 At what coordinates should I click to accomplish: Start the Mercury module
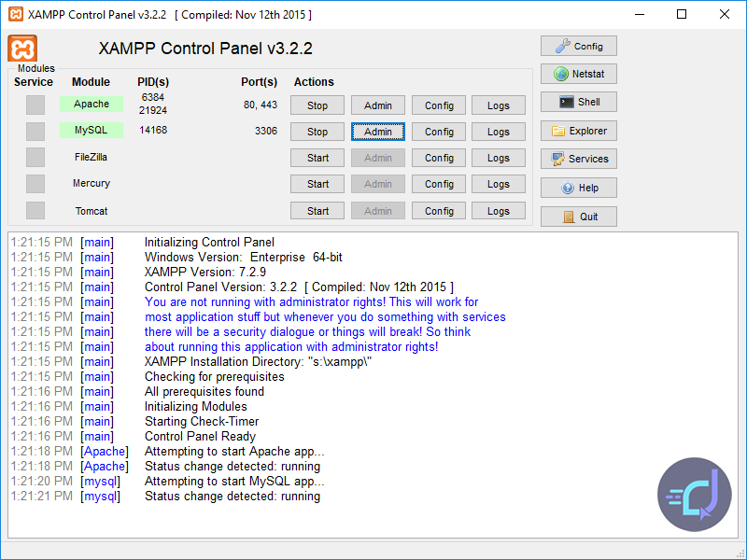pos(317,184)
